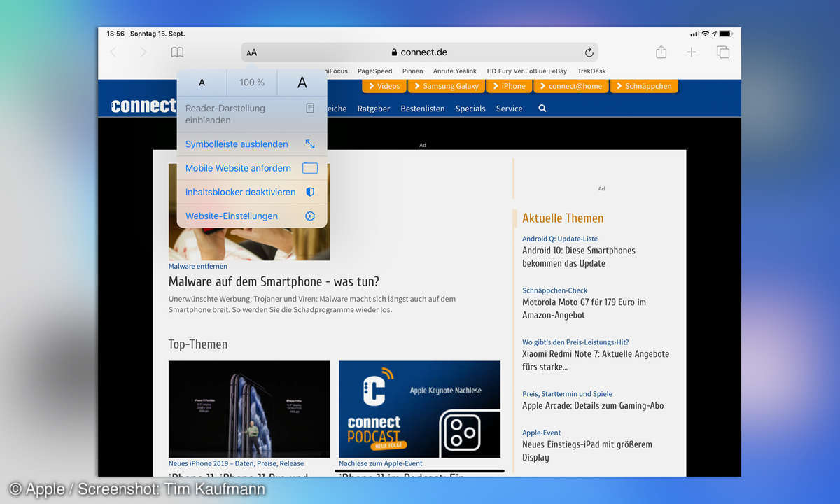Click Wo gibt's den Preis-Leistungs-Hit? link
This screenshot has height=504, width=840.
(575, 342)
